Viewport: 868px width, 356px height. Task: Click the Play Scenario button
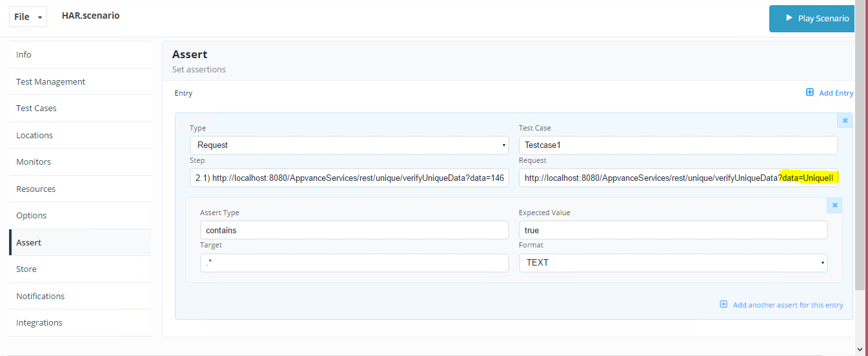coord(813,19)
